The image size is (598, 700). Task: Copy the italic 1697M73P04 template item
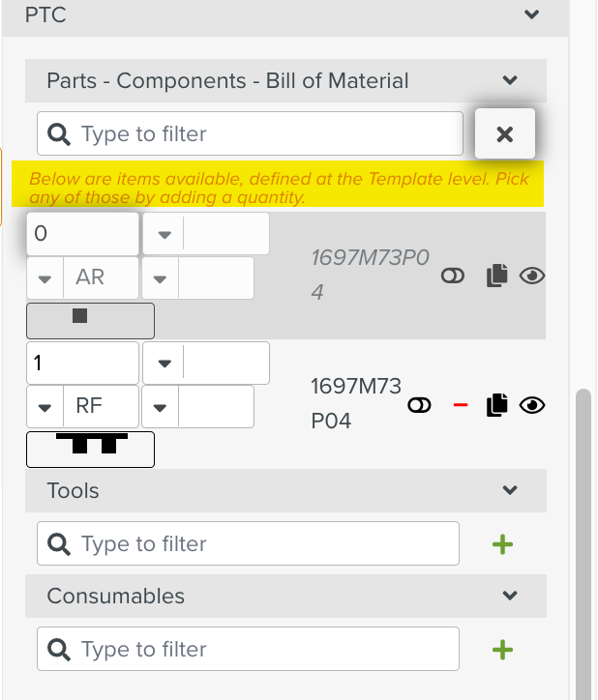pyautogui.click(x=496, y=276)
